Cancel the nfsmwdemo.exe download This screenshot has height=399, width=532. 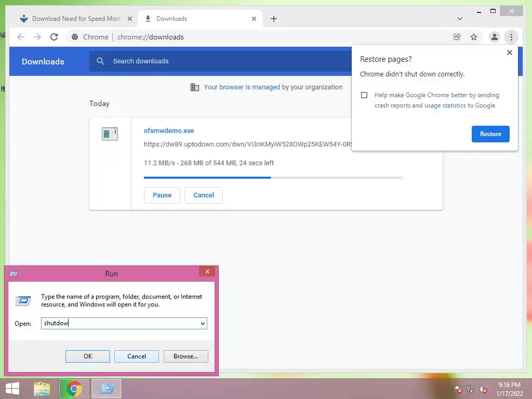204,195
